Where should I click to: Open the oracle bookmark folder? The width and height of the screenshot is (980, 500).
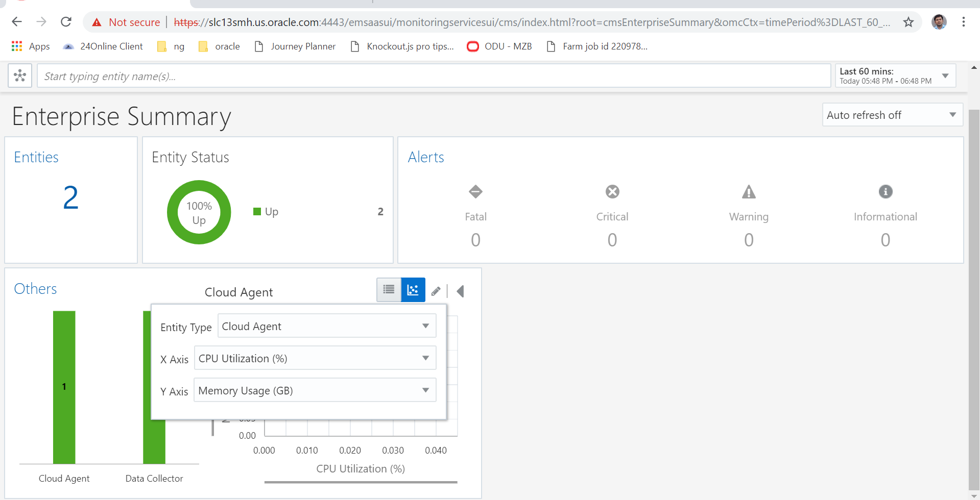219,46
